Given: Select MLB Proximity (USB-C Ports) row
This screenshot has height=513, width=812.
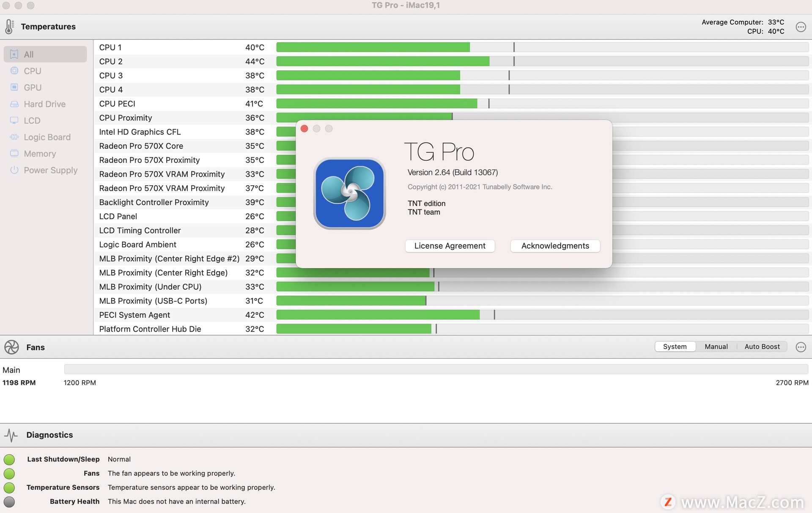Looking at the screenshot, I should click(x=453, y=301).
